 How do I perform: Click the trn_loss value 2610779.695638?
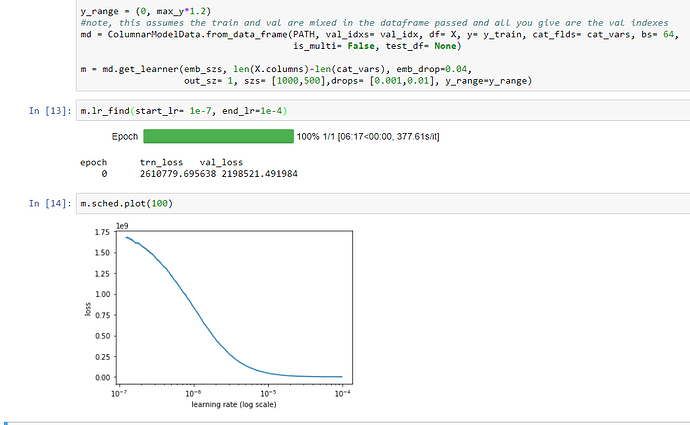pos(178,174)
